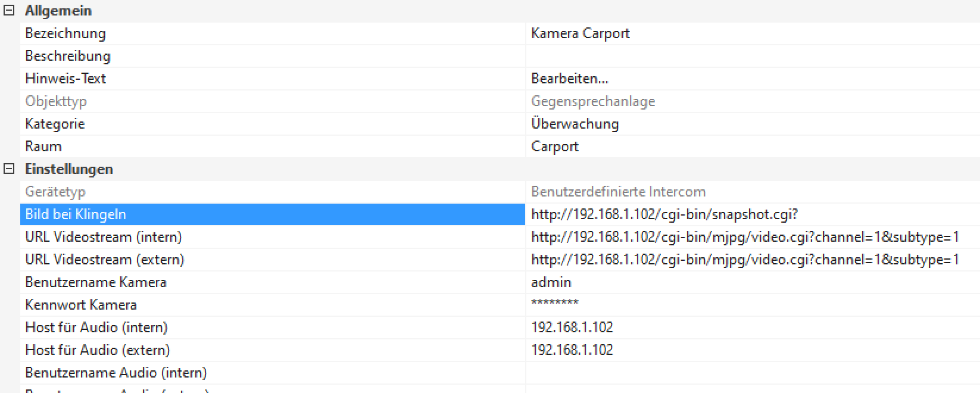
Task: Select the Kennwort Kamera property label
Action: point(81,305)
